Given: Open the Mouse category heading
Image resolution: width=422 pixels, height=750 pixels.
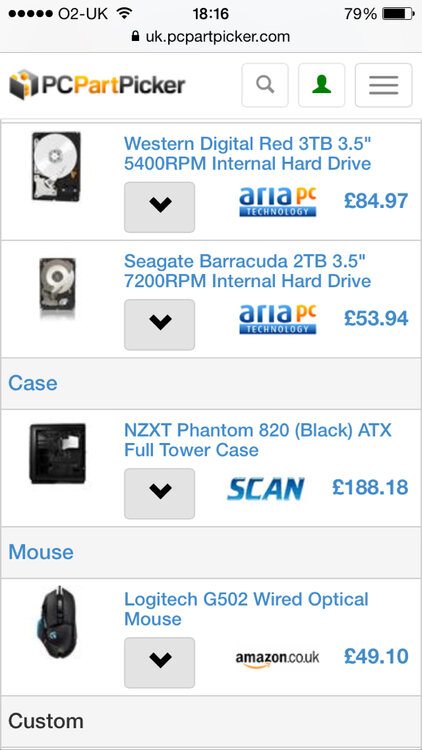Looking at the screenshot, I should [41, 552].
